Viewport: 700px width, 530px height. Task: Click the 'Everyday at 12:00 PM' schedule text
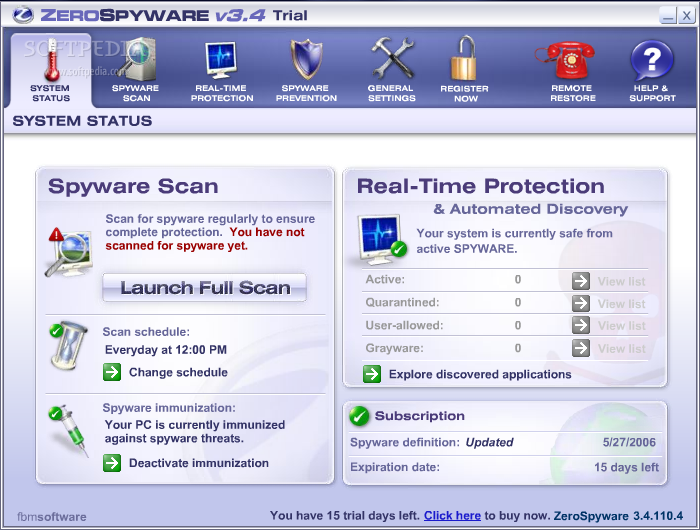pos(166,350)
